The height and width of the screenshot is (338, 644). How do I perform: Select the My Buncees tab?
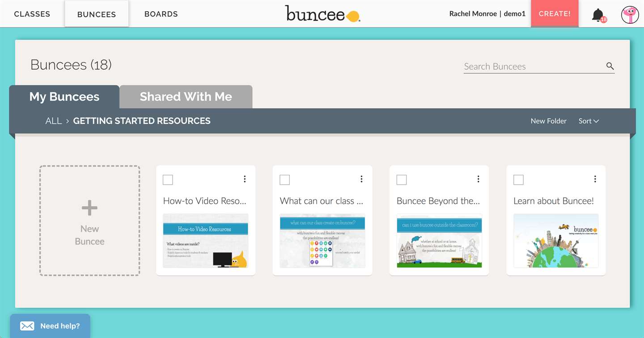(64, 97)
